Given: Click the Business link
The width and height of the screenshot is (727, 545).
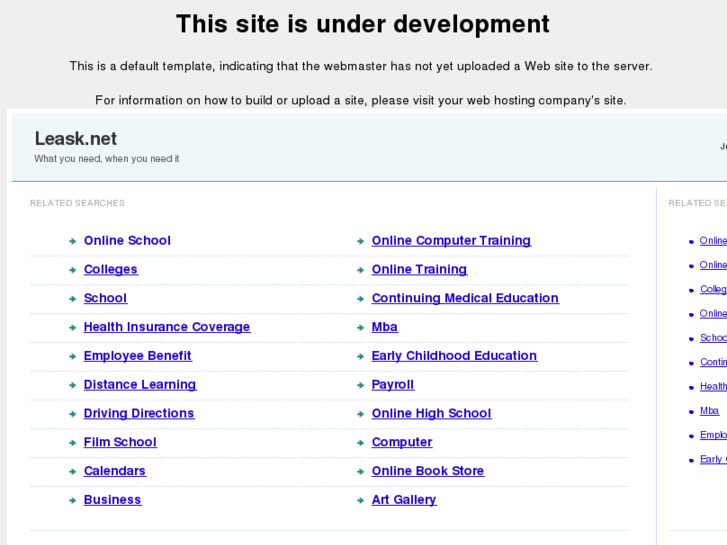Looking at the screenshot, I should [113, 500].
